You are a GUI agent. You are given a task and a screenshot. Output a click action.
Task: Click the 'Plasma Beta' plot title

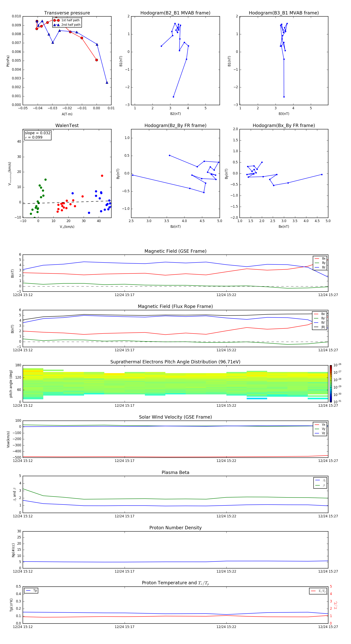(175, 472)
